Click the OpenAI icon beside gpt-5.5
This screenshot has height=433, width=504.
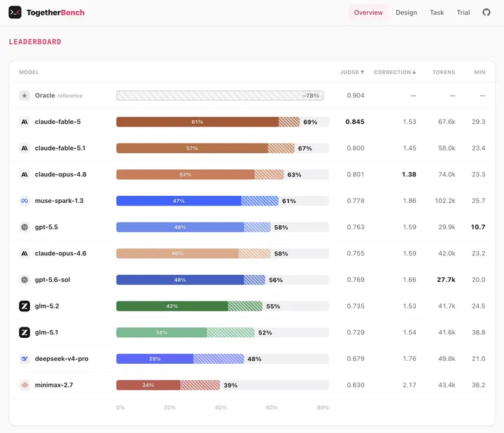click(24, 227)
